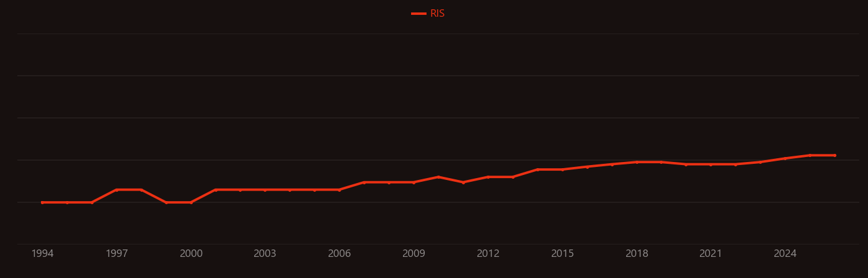Image resolution: width=868 pixels, height=278 pixels.
Task: Select the RIS data point at 1997
Action: pos(117,190)
